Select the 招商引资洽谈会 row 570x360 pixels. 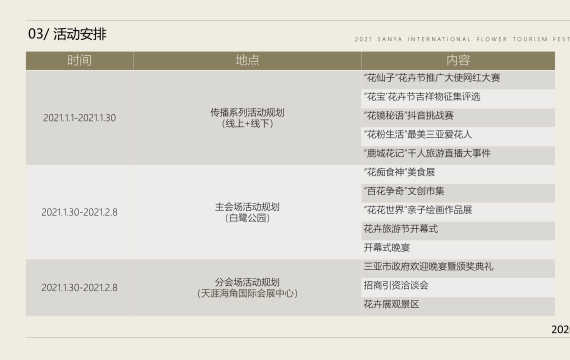coord(458,287)
